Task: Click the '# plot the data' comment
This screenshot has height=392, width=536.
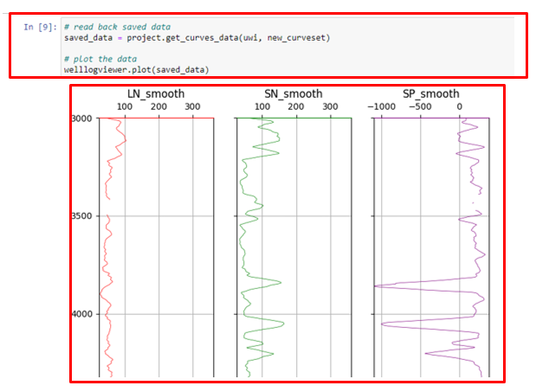Action: pyautogui.click(x=100, y=59)
